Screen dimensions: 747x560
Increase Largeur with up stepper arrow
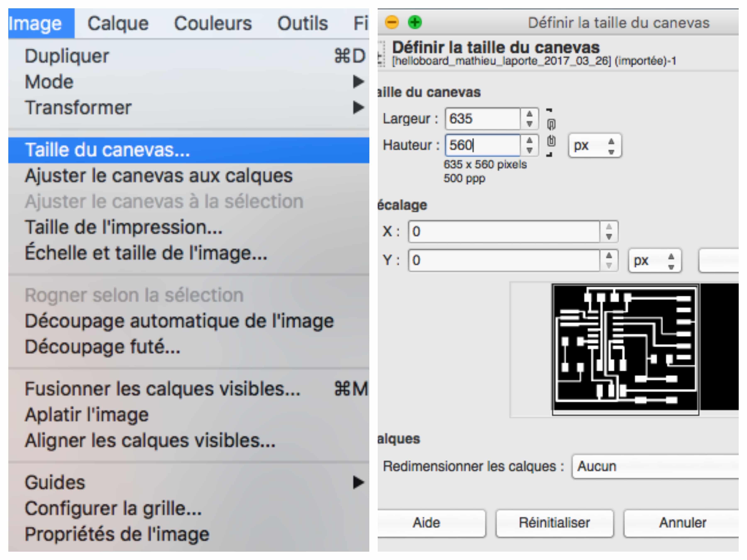(530, 114)
